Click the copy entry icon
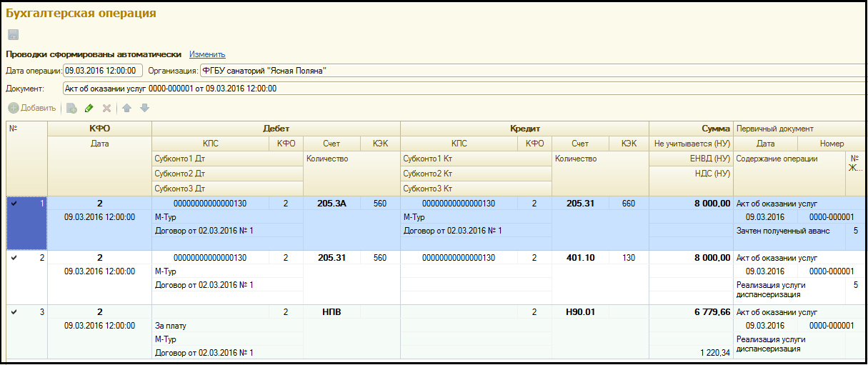The width and height of the screenshot is (868, 365). (x=72, y=108)
